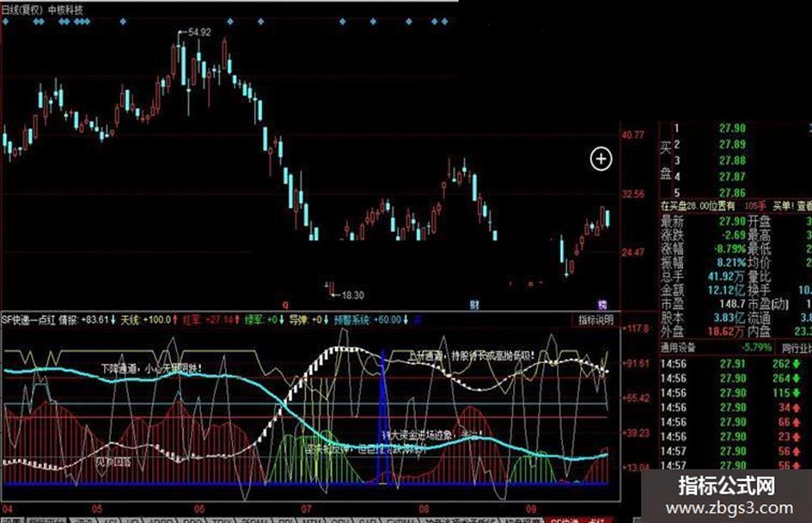This screenshot has height=523, width=812.
Task: Select the tick row with volume 264
Action: point(736,379)
